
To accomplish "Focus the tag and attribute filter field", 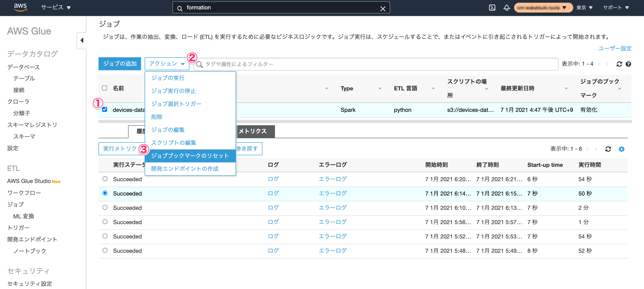I will (376, 64).
